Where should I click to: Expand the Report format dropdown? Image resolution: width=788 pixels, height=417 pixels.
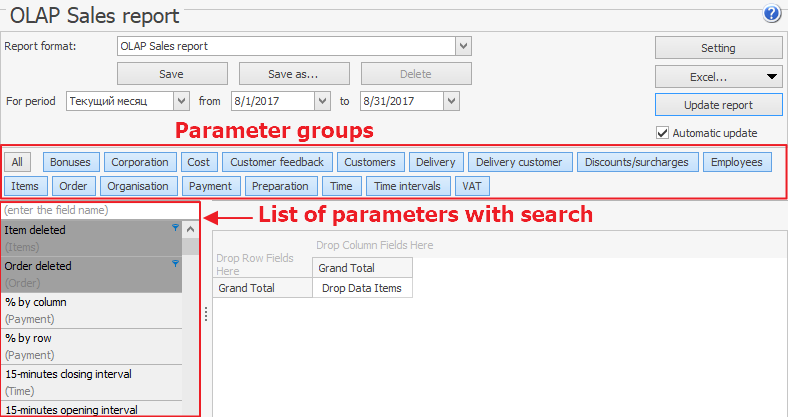point(463,46)
